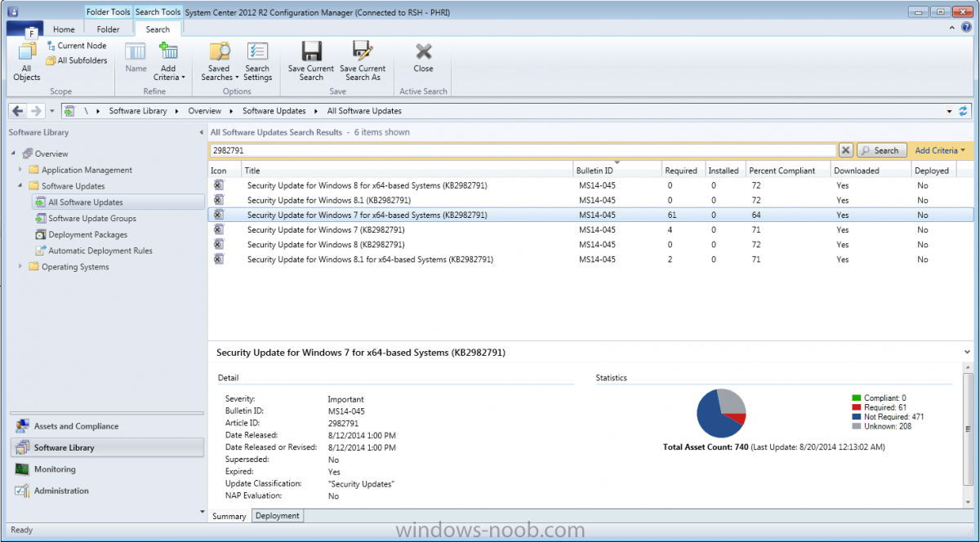The width and height of the screenshot is (980, 542).
Task: Expand the Application Management folder
Action: click(20, 170)
